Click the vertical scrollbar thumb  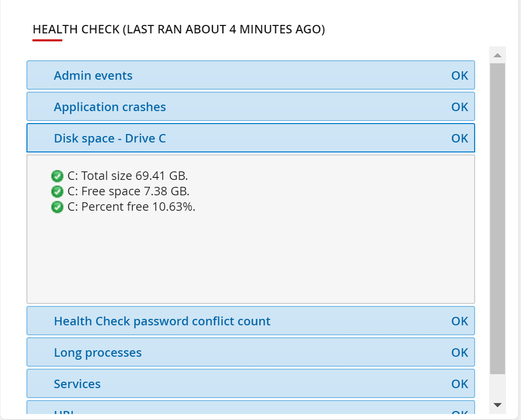pos(497,219)
